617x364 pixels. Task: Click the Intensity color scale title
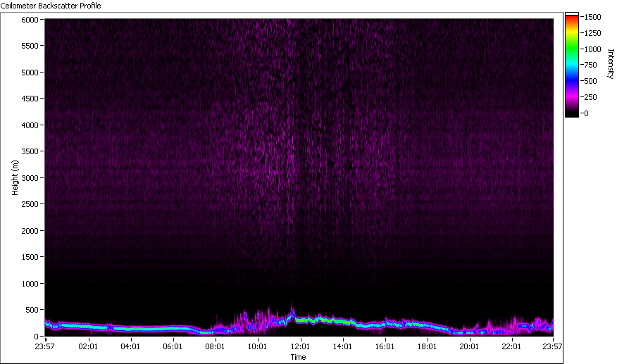coord(611,64)
